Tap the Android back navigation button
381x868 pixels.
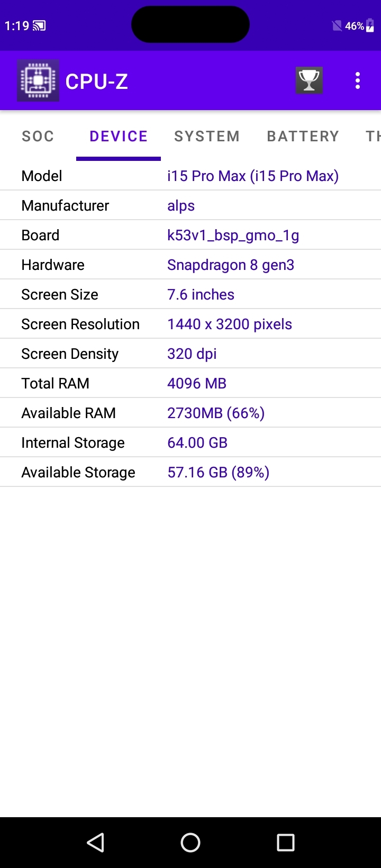tap(95, 843)
